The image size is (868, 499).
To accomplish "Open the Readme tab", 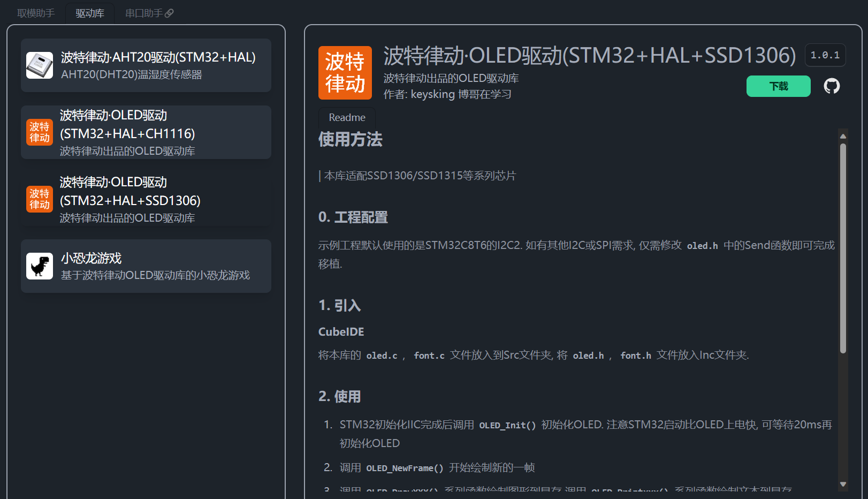I will (x=347, y=117).
